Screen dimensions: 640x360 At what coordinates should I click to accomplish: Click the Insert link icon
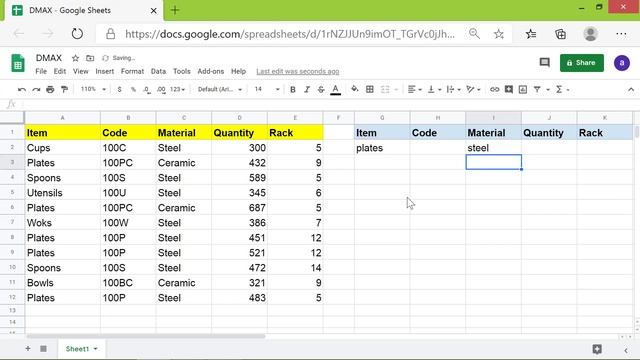pyautogui.click(x=494, y=89)
